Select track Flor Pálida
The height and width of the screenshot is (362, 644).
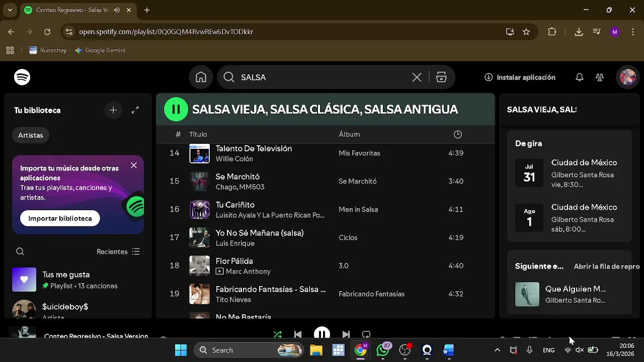point(234,261)
